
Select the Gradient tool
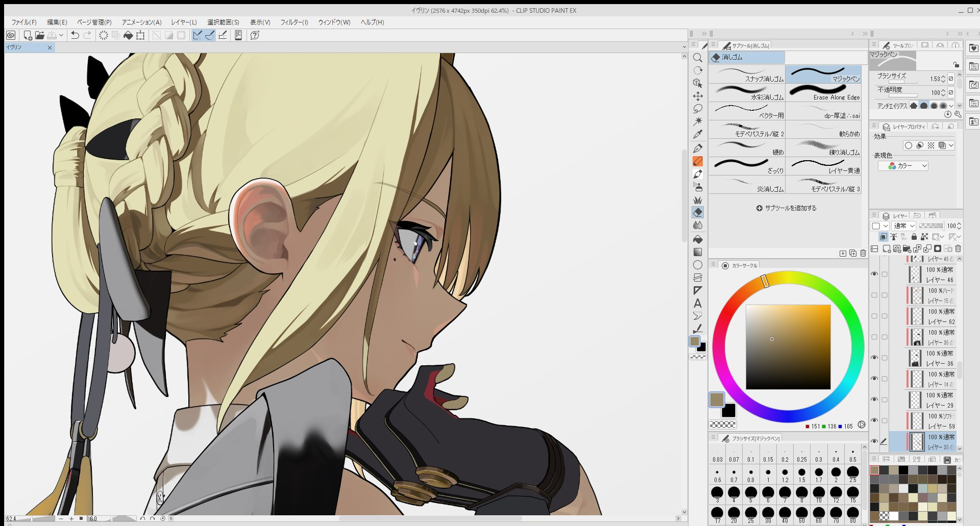(x=698, y=252)
